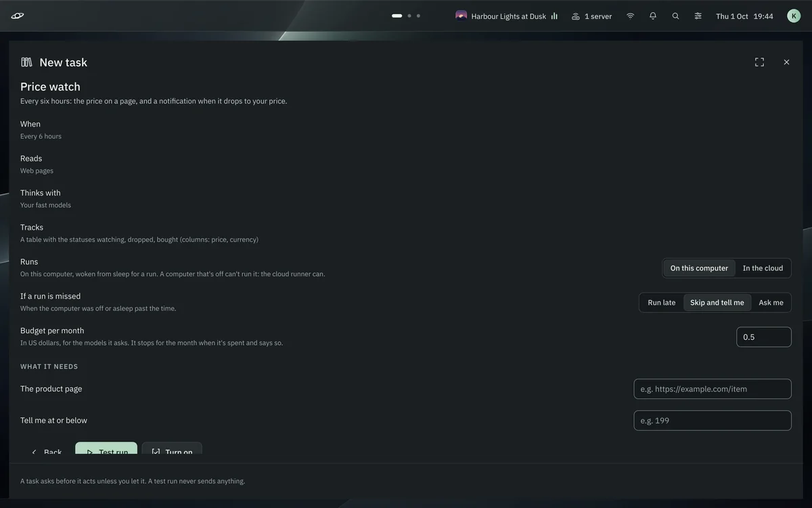This screenshot has width=812, height=508.
Task: Open the quick settings sliders icon
Action: 698,16
